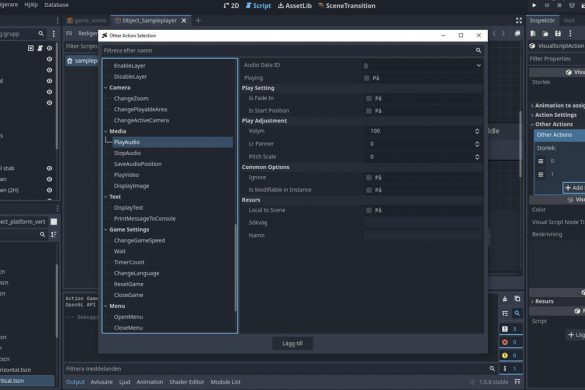This screenshot has height=390, width=585.
Task: Select ChangeGameSpeed in the action list
Action: tap(140, 240)
